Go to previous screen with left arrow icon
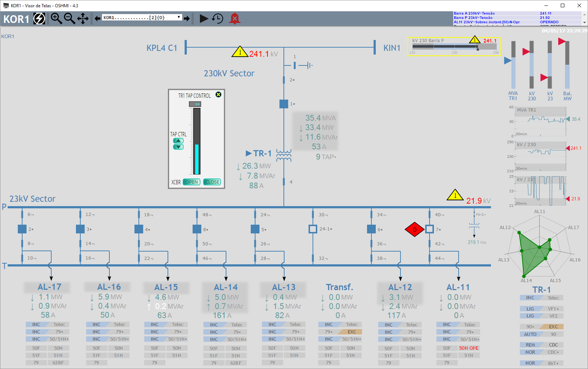588x369 pixels. 97,19
